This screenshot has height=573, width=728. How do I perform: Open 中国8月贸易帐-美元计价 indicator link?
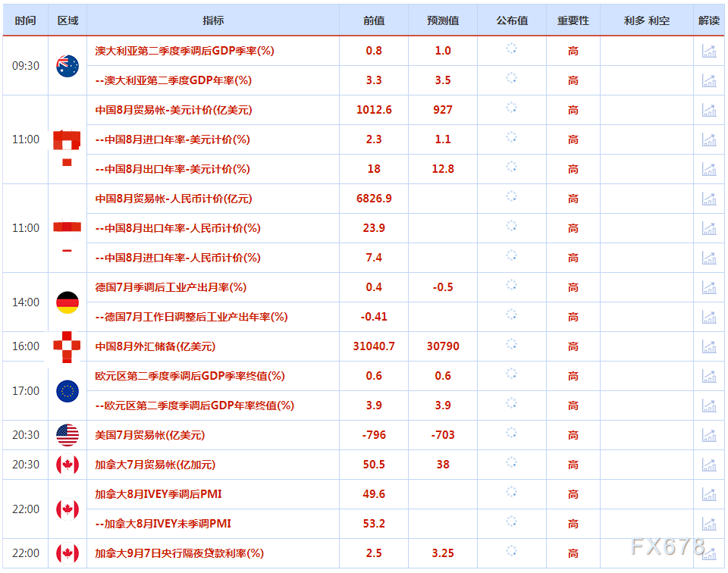[174, 110]
